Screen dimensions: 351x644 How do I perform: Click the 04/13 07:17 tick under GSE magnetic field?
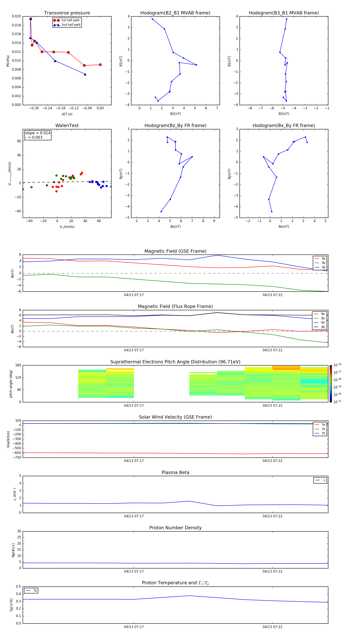pyautogui.click(x=134, y=295)
